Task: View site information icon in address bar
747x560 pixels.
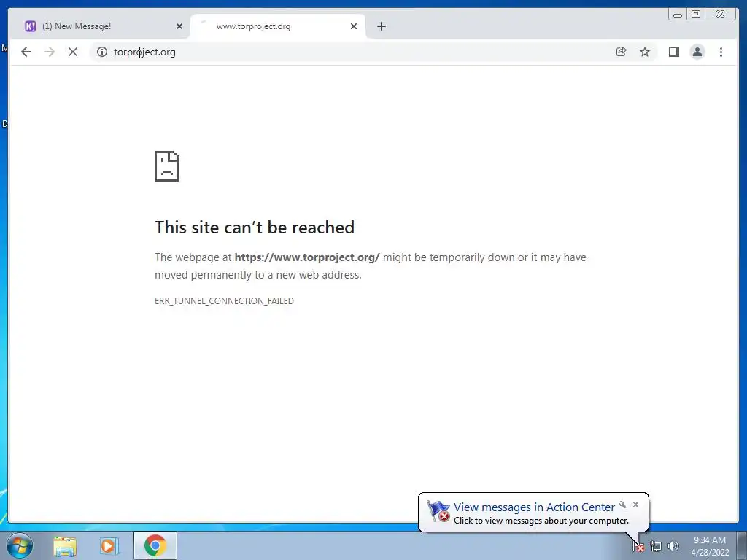Action: (x=102, y=52)
